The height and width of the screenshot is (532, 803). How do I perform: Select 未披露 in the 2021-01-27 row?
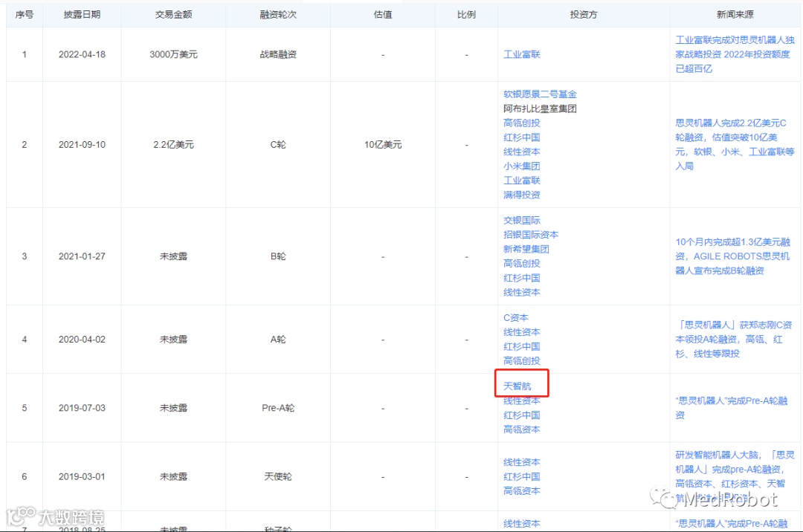(x=173, y=256)
